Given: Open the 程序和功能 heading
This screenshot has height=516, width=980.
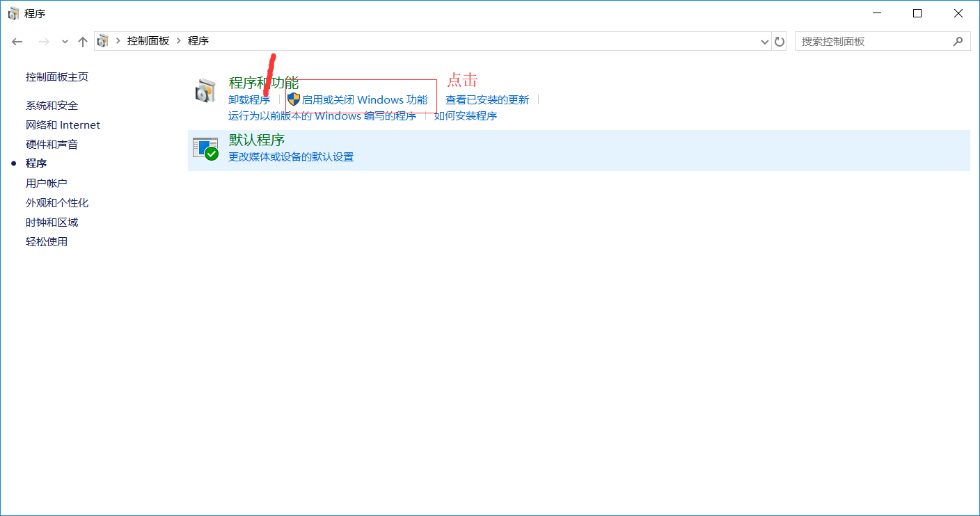Looking at the screenshot, I should pos(264,83).
